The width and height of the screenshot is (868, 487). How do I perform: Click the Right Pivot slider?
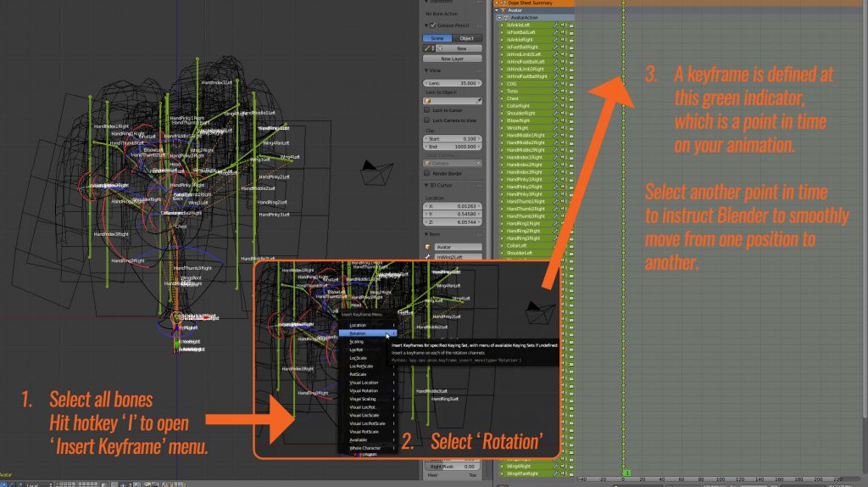coord(453,467)
